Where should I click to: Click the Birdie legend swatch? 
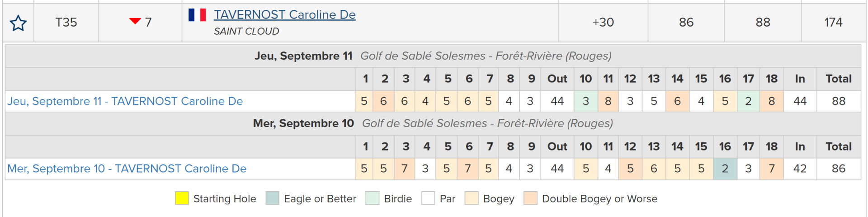(373, 198)
